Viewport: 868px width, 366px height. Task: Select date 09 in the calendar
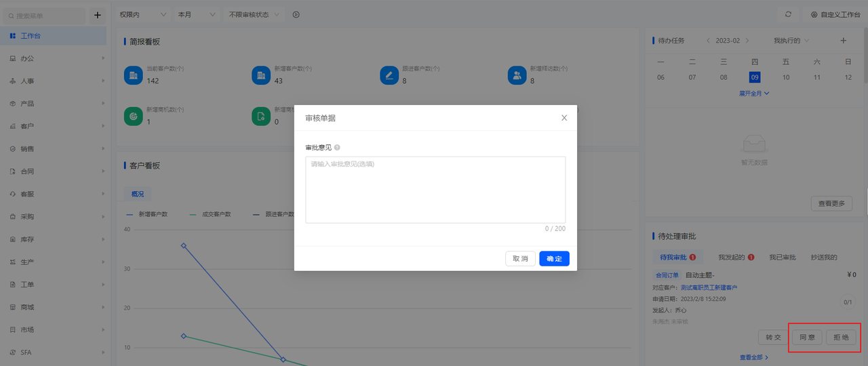(x=755, y=77)
